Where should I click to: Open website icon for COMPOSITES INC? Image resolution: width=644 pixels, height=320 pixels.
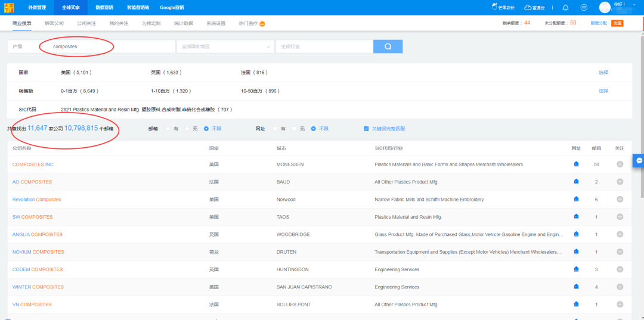576,164
